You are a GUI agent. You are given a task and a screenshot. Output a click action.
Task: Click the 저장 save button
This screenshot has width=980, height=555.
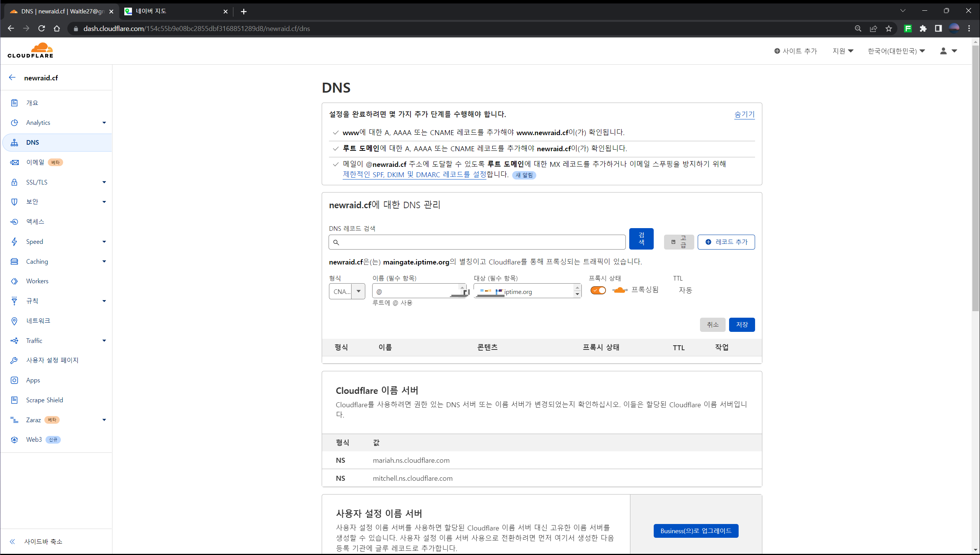click(741, 325)
